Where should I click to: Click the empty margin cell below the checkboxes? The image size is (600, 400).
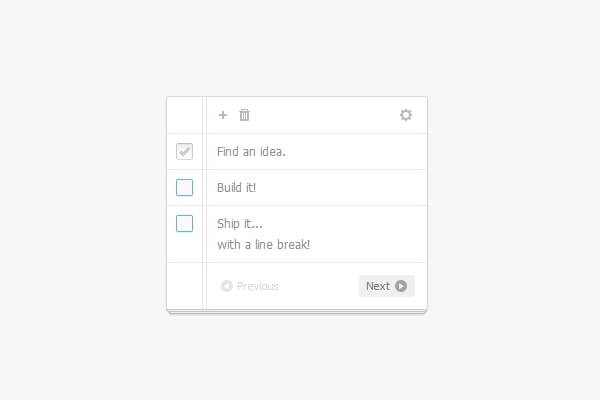coord(184,286)
